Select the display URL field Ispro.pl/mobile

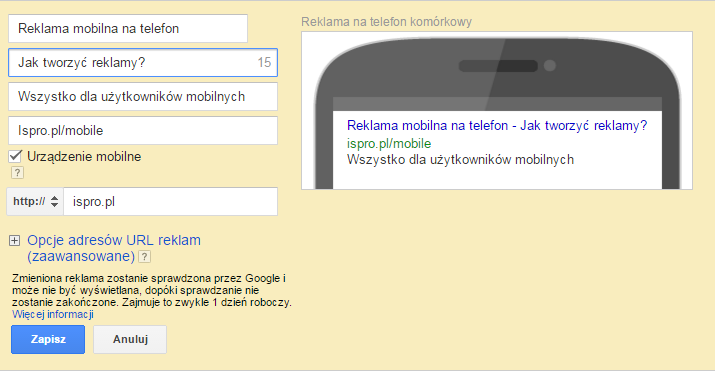click(x=143, y=130)
